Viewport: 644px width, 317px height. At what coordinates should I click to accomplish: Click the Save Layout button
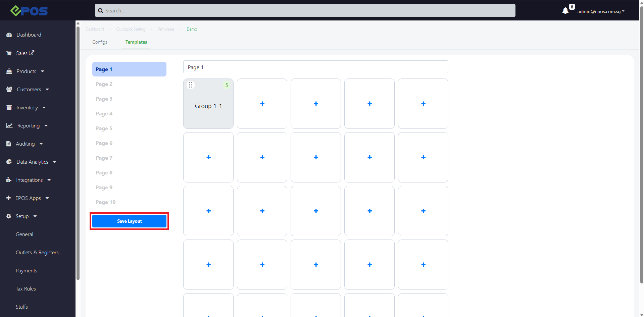tap(129, 221)
